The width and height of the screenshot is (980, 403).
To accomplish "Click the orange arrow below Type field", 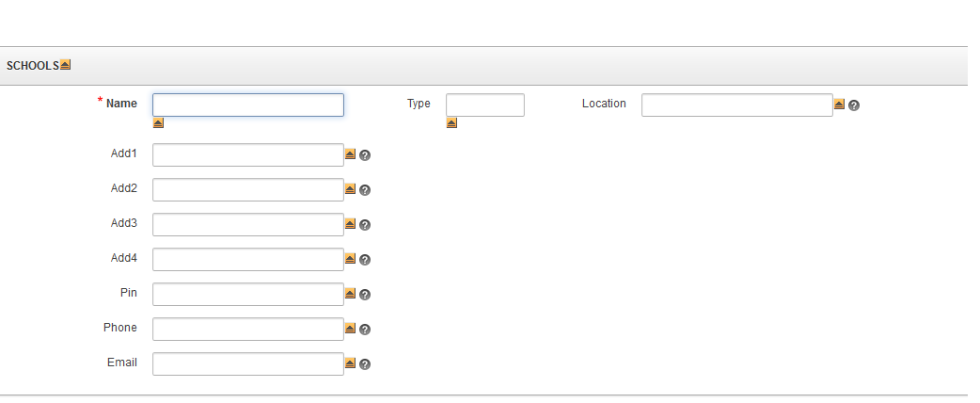I will pos(451,123).
